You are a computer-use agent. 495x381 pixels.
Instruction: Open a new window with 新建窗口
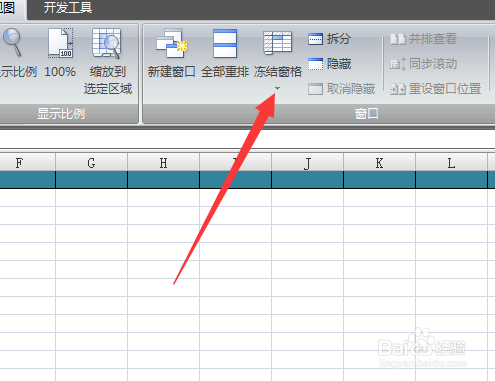tap(172, 53)
